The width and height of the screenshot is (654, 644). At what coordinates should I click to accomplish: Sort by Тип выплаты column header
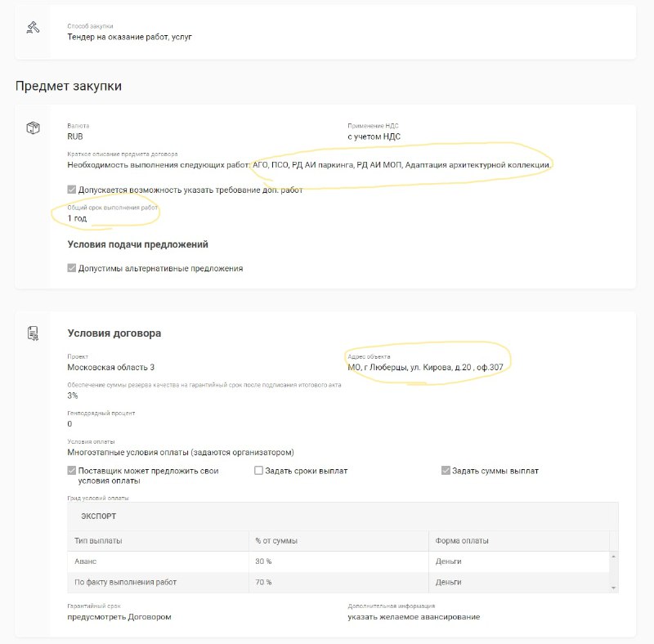pyautogui.click(x=158, y=540)
